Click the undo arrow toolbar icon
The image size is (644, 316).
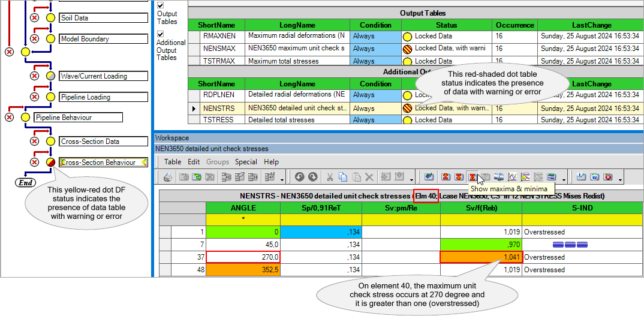click(299, 177)
